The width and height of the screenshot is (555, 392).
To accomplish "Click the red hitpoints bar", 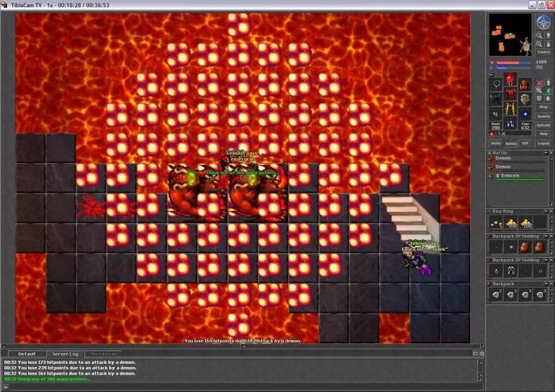I will (514, 62).
